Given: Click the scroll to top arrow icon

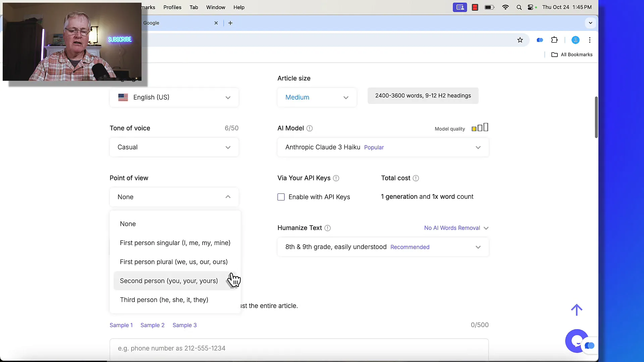Looking at the screenshot, I should (x=577, y=310).
